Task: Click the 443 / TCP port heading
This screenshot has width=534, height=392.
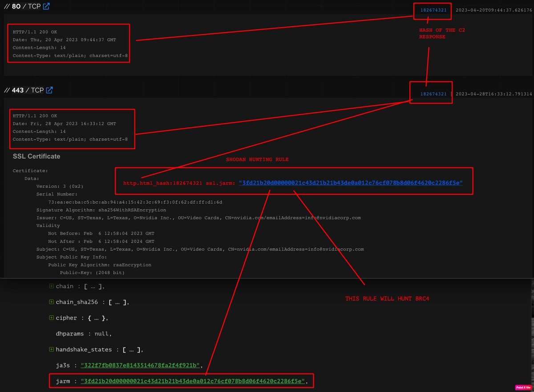Action: click(x=24, y=90)
